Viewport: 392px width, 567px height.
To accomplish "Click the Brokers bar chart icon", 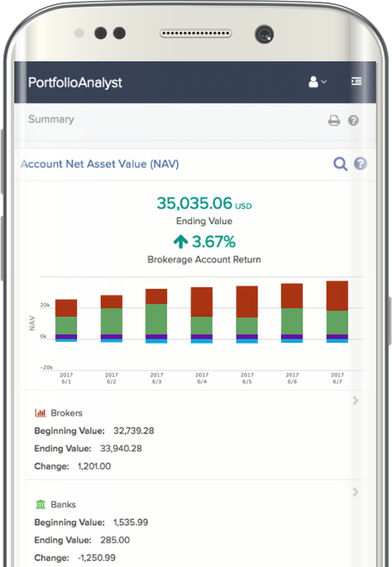I will 40,412.
